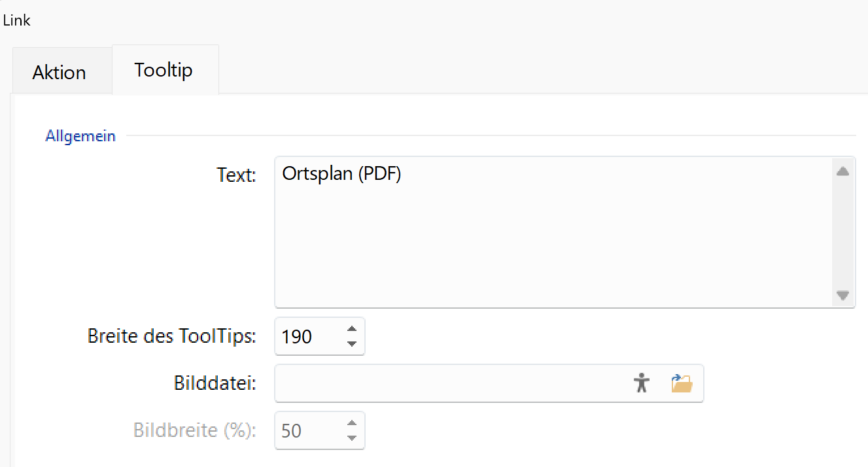Select the Bildbreite (%) number field
The image size is (868, 467).
(307, 431)
